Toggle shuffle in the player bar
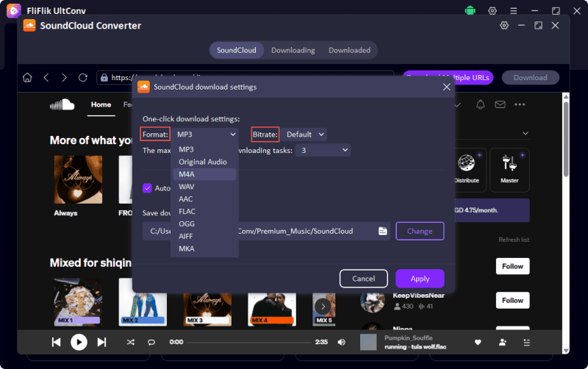This screenshot has height=369, width=588. coord(131,342)
